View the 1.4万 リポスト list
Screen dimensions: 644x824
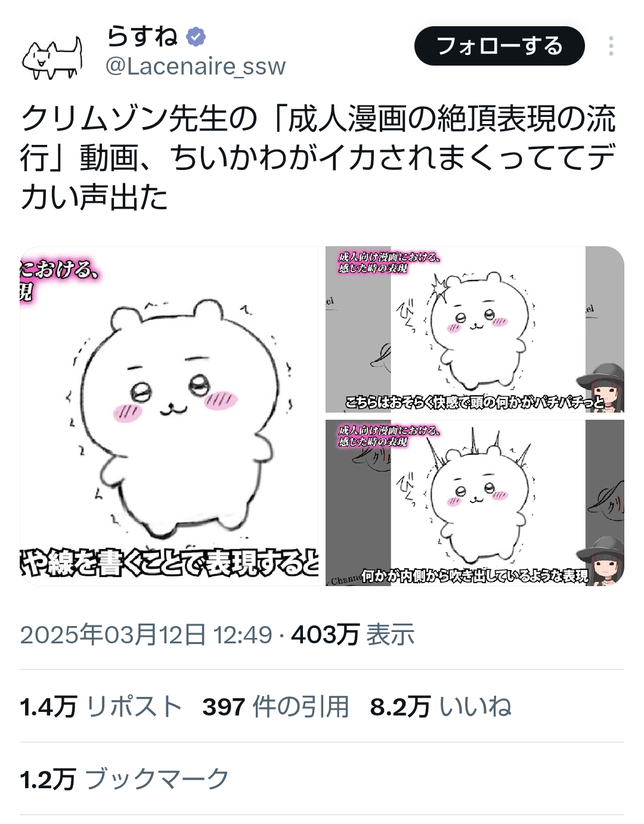click(x=101, y=707)
